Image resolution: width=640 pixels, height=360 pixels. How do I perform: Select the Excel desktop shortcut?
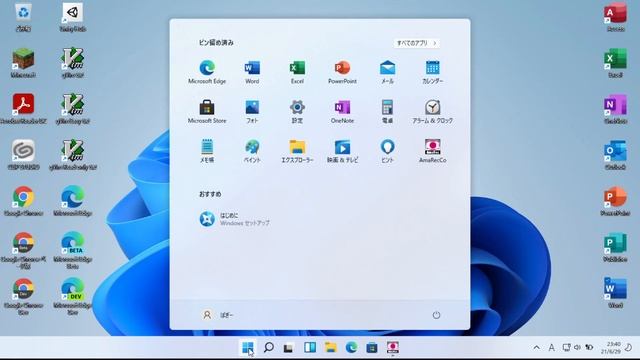tap(615, 63)
